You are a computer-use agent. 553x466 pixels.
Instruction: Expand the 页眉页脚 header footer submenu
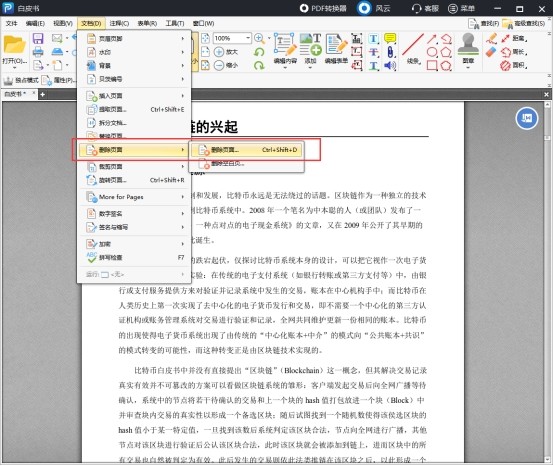click(x=134, y=38)
